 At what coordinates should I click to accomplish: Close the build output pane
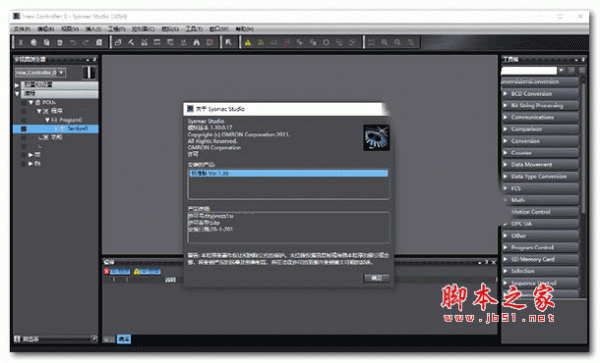pyautogui.click(x=493, y=262)
